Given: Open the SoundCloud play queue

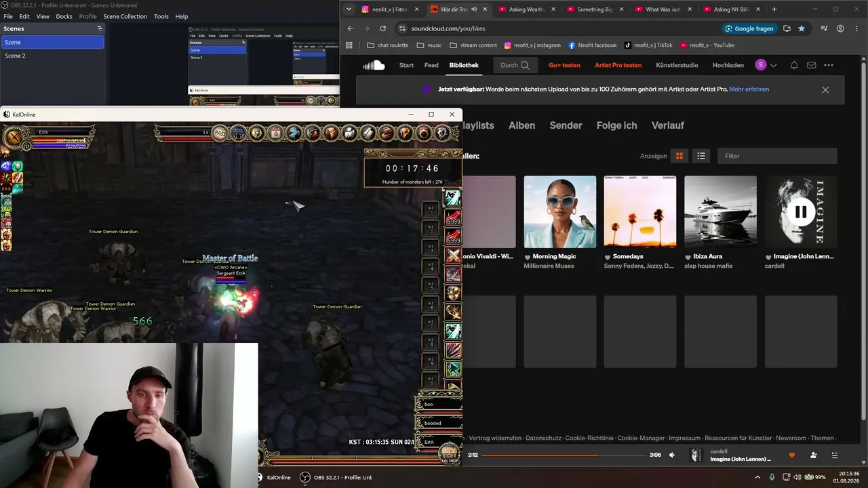Looking at the screenshot, I should pyautogui.click(x=835, y=455).
